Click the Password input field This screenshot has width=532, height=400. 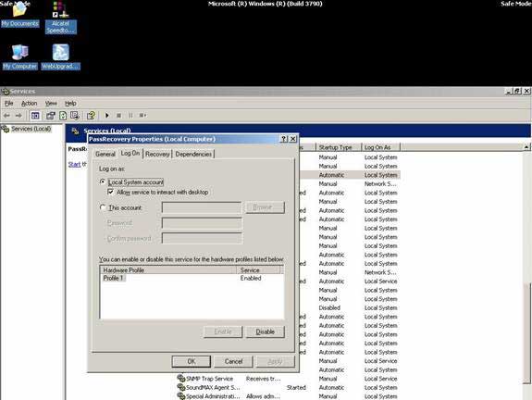pyautogui.click(x=202, y=223)
